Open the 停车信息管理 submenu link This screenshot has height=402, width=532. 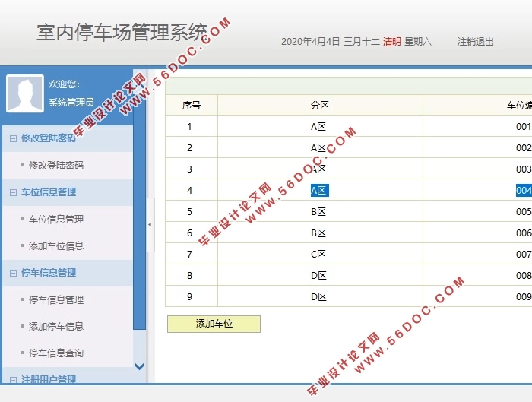pos(56,299)
